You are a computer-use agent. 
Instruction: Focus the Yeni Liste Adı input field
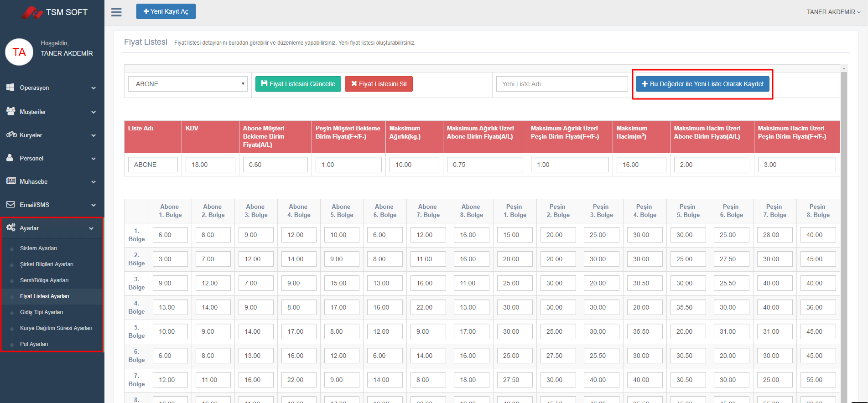pos(562,84)
